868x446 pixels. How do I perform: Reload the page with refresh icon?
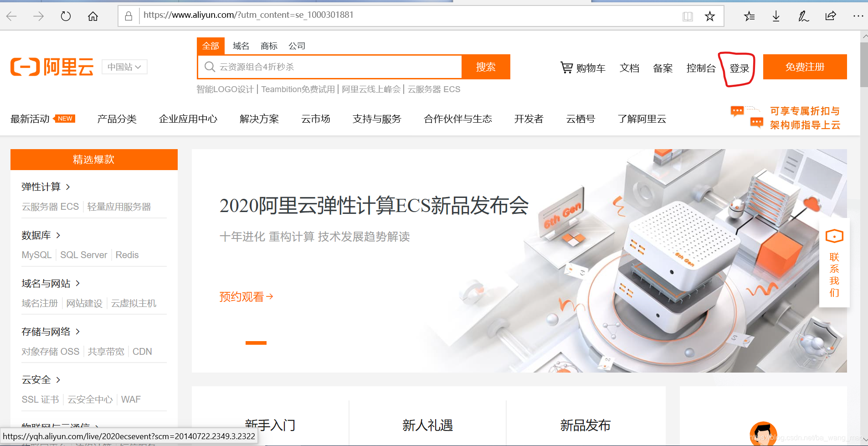66,16
